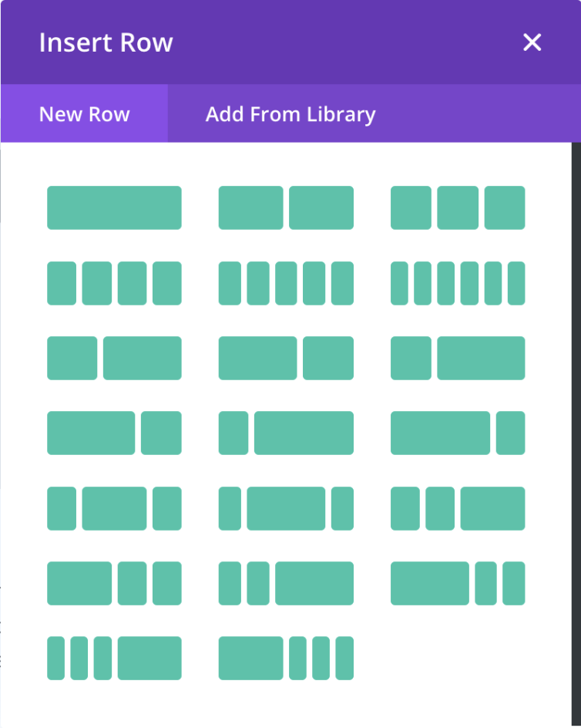
Task: Click the vertical scrollbar beside the layouts
Action: coord(576,386)
